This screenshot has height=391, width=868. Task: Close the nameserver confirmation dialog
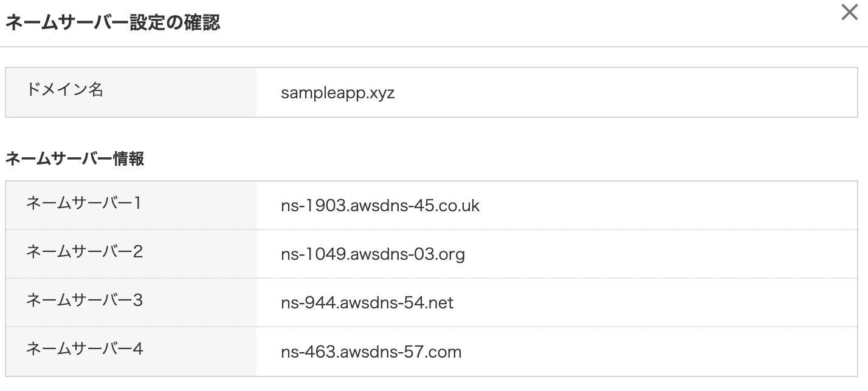point(849,13)
